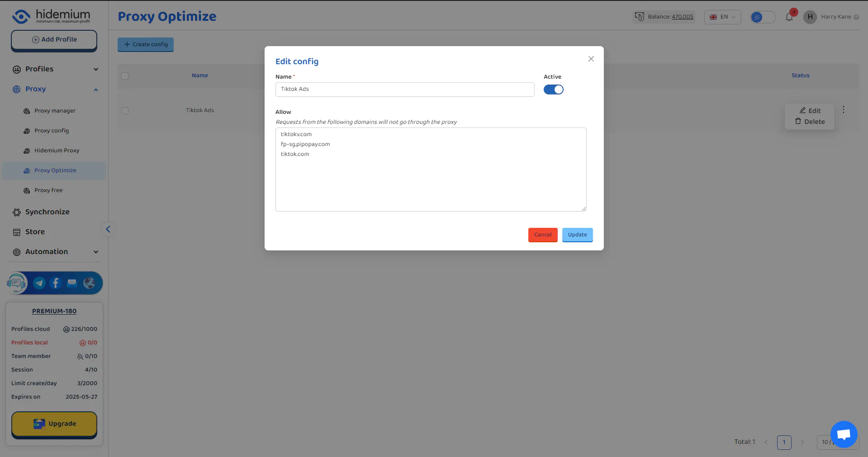Open the page size dropdown
868x457 pixels.
point(838,442)
